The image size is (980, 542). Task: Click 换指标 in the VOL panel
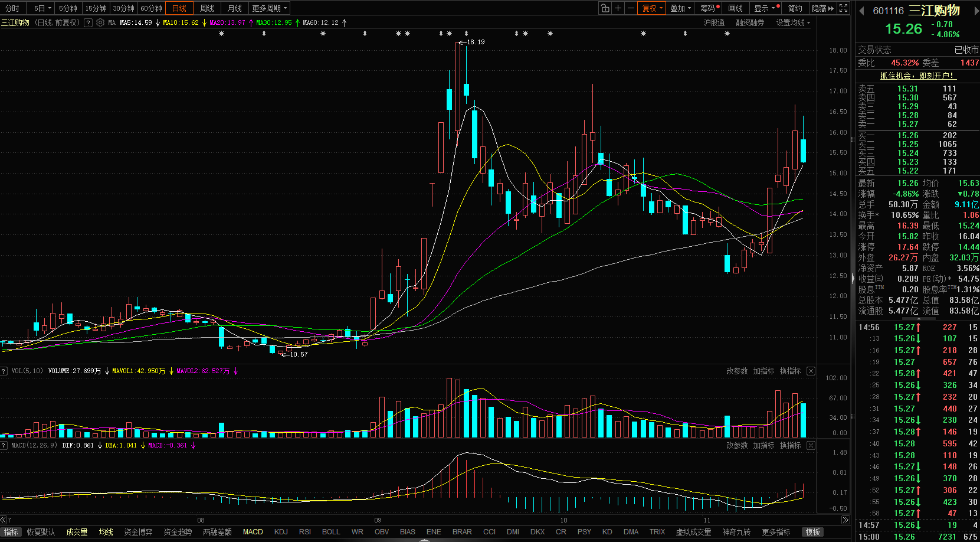point(790,371)
